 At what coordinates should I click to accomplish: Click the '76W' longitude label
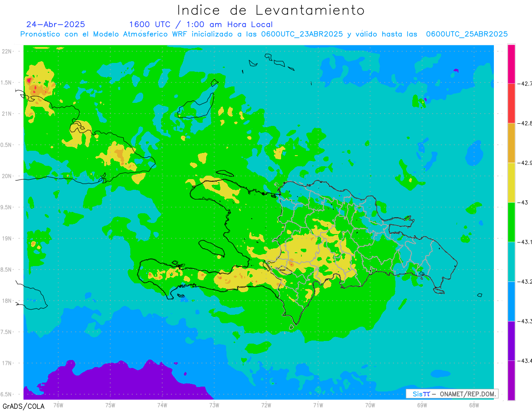pyautogui.click(x=58, y=405)
